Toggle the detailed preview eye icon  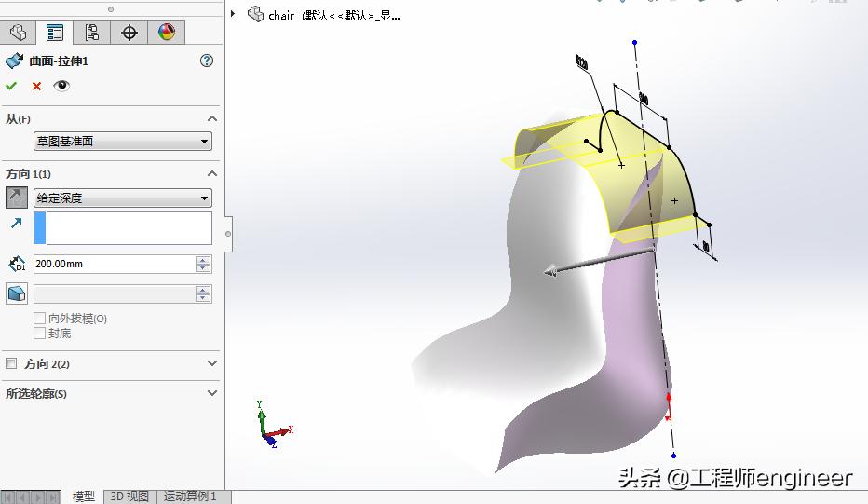tap(61, 86)
